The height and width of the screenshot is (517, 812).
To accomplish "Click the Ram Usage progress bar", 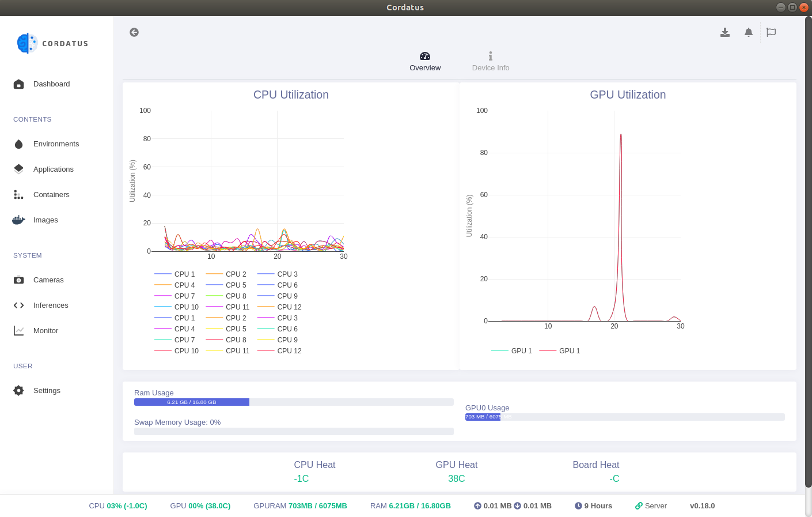I will pyautogui.click(x=294, y=402).
